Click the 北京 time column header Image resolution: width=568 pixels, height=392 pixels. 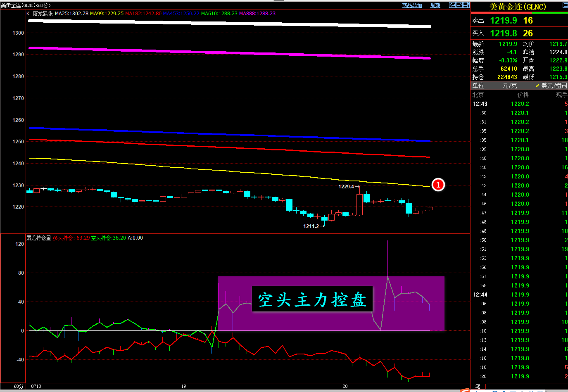(x=478, y=95)
